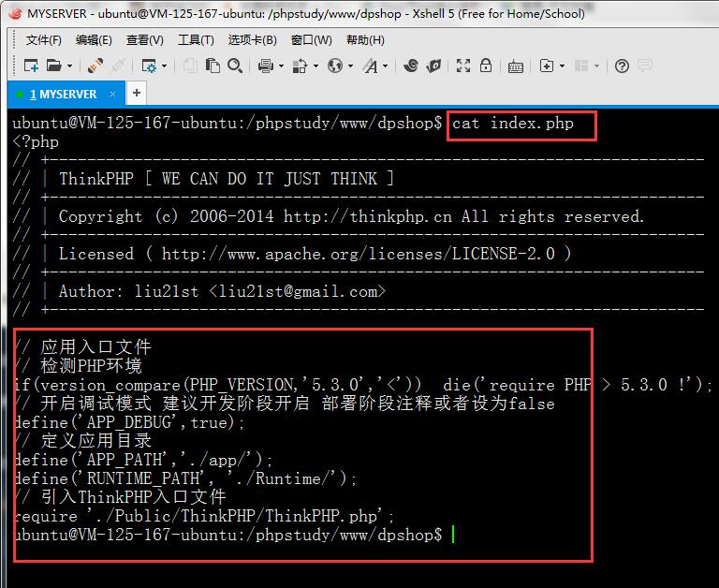Image resolution: width=719 pixels, height=588 pixels.
Task: Click the copy icon in toolbar
Action: (190, 66)
